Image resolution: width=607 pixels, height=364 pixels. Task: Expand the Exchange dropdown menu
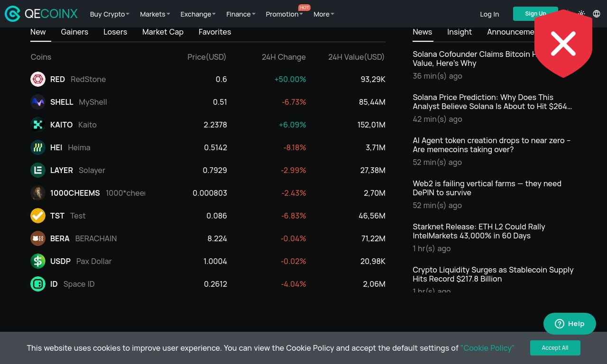[198, 14]
